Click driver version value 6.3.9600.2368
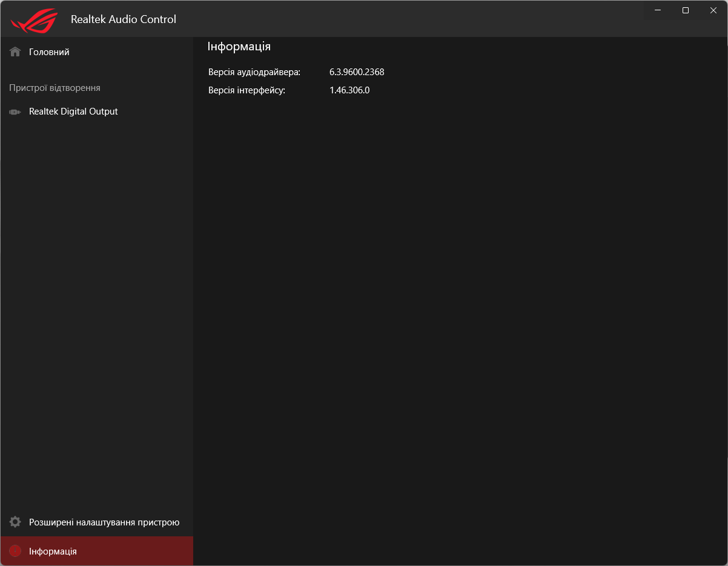 [357, 72]
